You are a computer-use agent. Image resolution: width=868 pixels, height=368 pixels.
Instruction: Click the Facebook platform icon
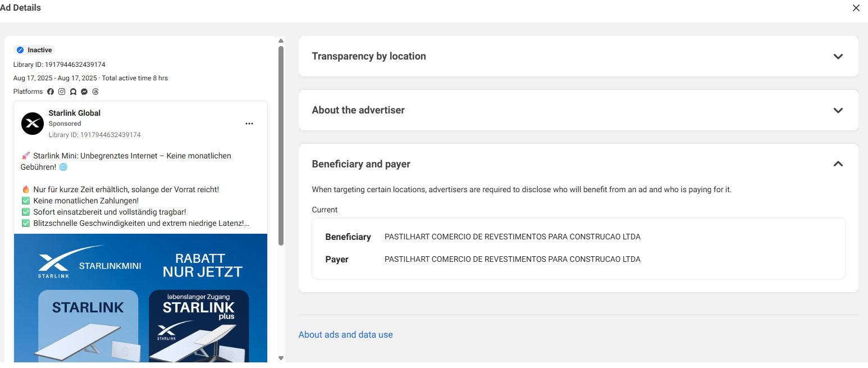tap(51, 92)
